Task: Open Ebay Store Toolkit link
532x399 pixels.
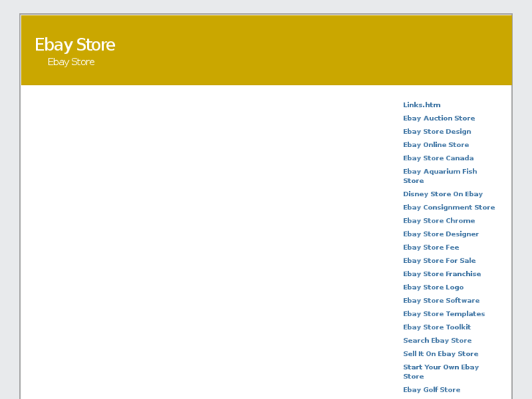Action: coord(437,327)
